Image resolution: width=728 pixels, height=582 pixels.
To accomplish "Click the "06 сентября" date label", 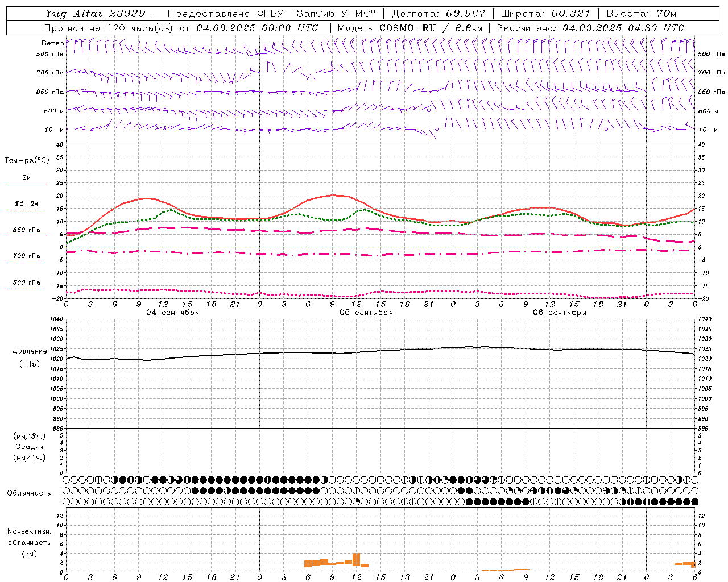I will point(560,312).
